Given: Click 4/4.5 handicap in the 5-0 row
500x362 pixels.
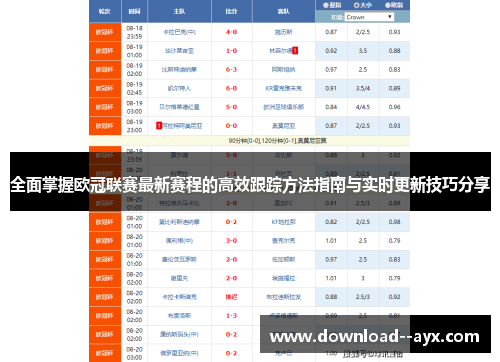Looking at the screenshot, I should click(x=363, y=107).
